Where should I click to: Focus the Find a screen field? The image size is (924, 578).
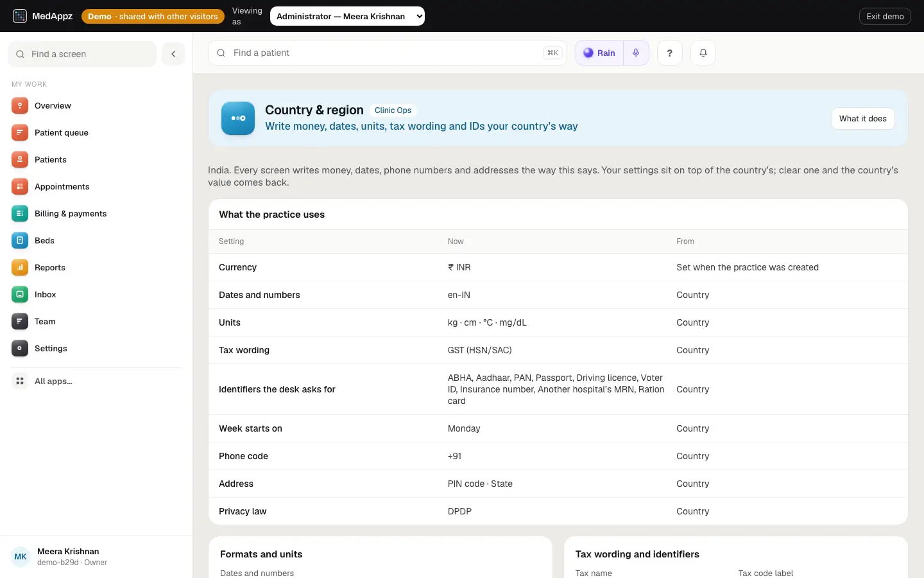tap(82, 54)
